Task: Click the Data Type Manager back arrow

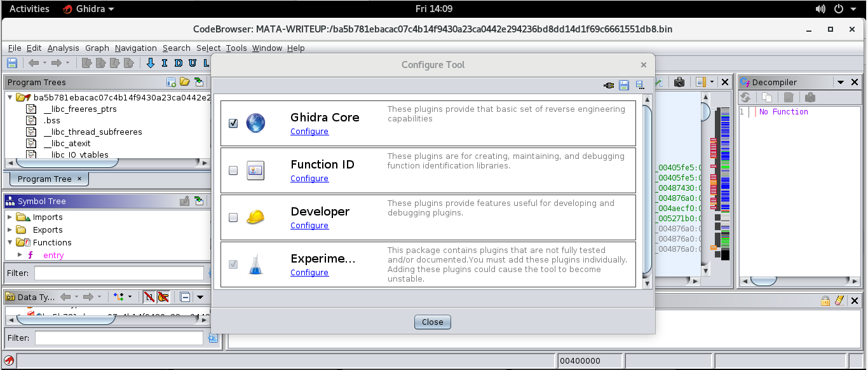Action: click(65, 297)
